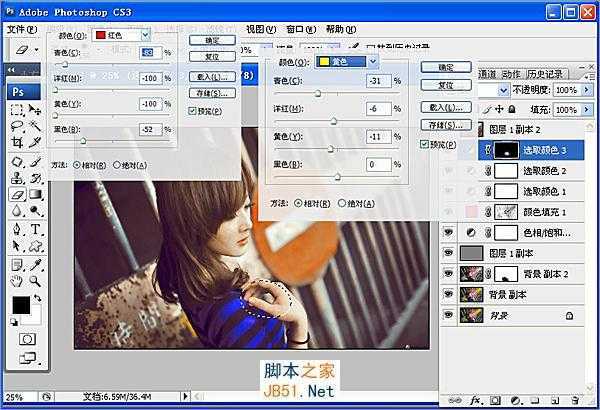Select the Clone Stamp tool

click(17, 178)
